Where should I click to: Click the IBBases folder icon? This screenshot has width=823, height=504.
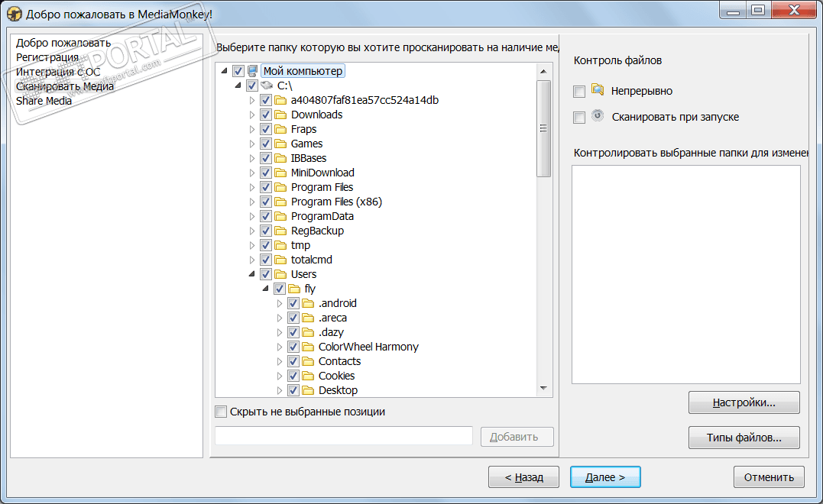tap(280, 158)
